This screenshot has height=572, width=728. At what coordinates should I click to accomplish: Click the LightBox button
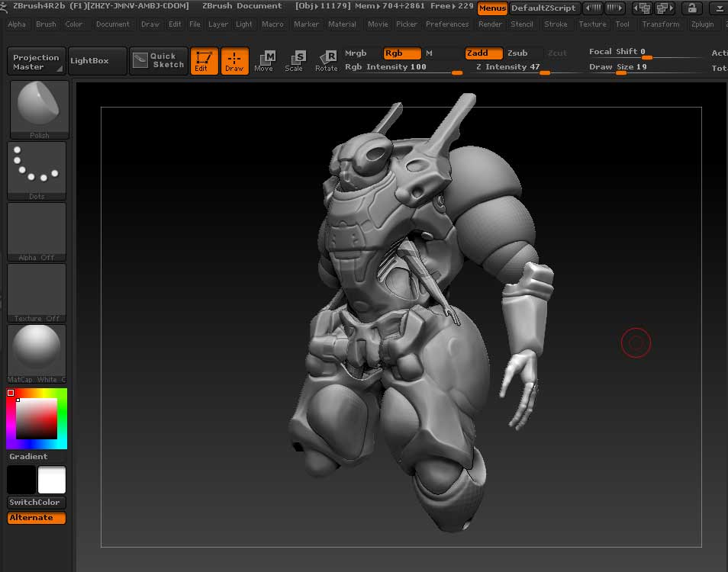(97, 61)
